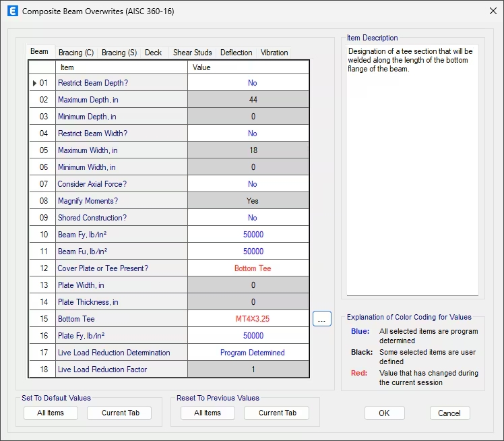Viewport: 504px width, 441px height.
Task: Switch to the Bracing (C) tab
Action: (x=75, y=53)
